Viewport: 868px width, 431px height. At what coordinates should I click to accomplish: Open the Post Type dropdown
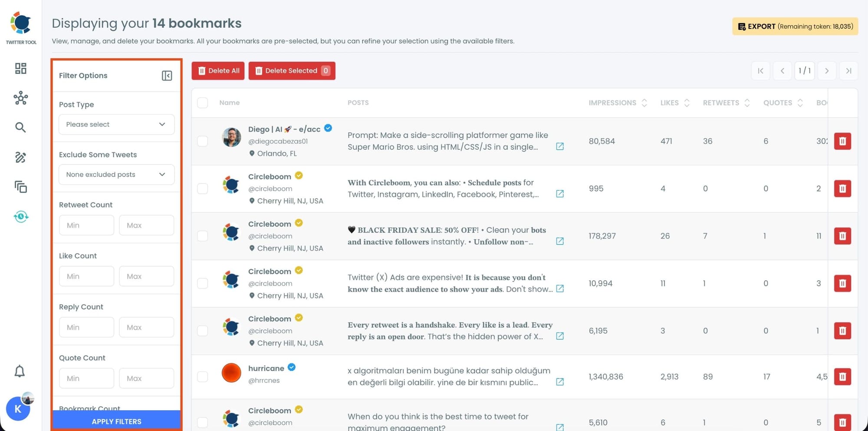(x=116, y=125)
